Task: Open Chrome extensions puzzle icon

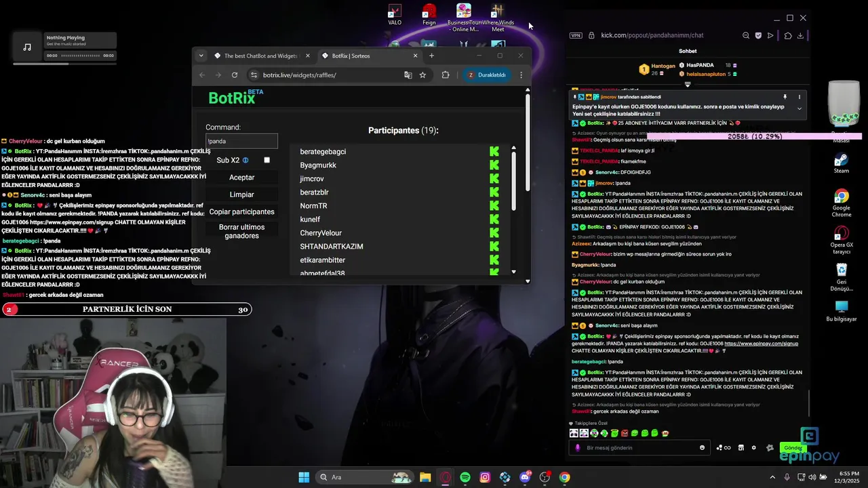Action: 446,75
